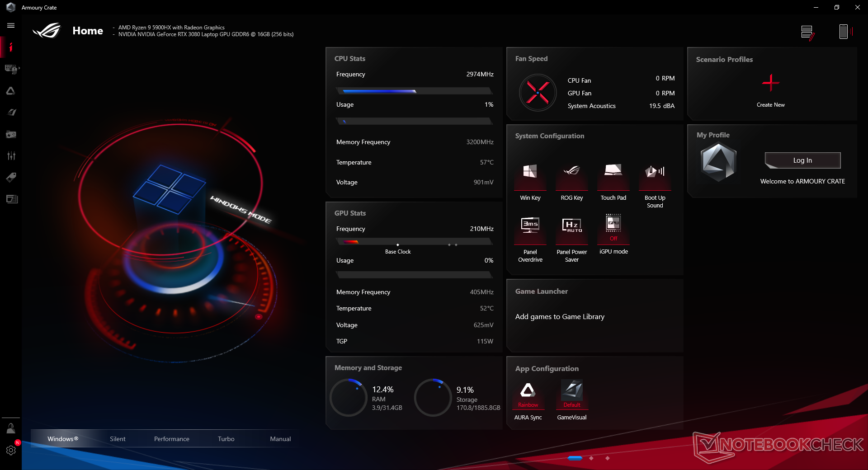Click the Game Launcher heading
Viewport: 868px width, 470px height.
tap(542, 291)
